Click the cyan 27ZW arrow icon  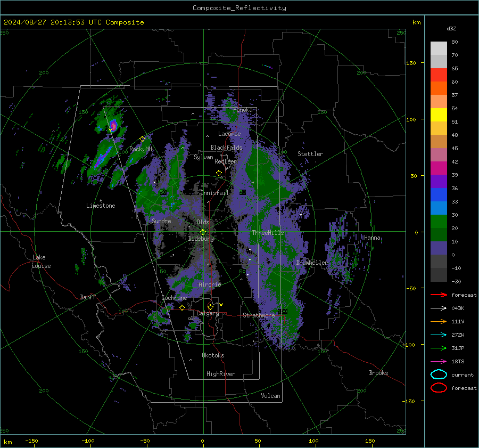[x=439, y=335]
